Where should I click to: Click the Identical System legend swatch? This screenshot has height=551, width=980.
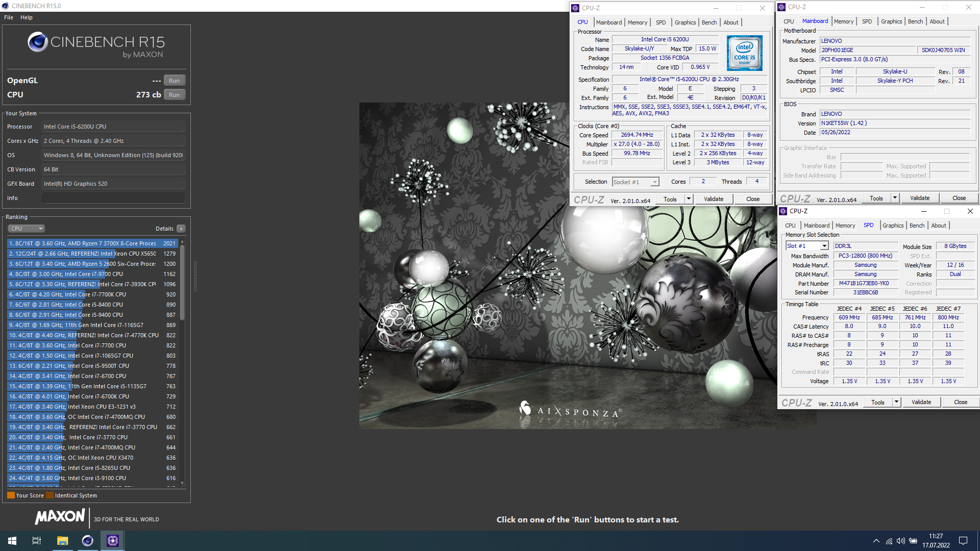click(50, 495)
